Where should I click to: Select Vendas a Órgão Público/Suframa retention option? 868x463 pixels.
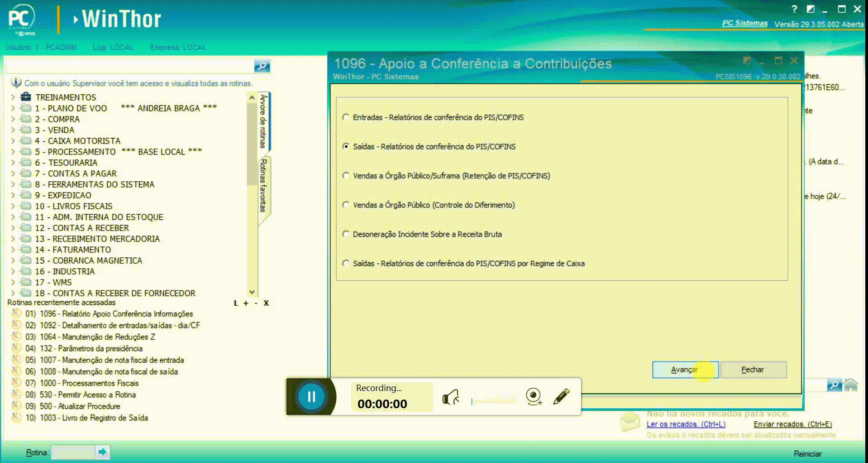click(x=346, y=175)
